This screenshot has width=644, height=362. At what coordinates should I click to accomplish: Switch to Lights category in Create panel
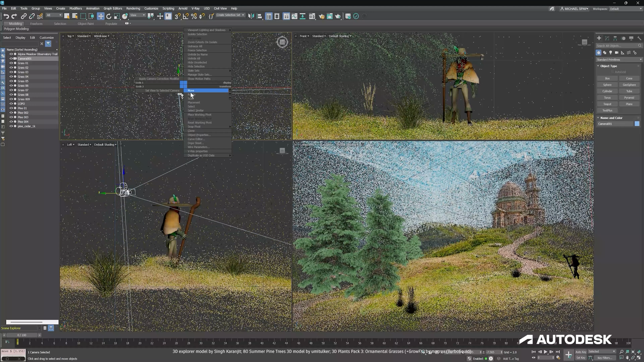[610, 53]
